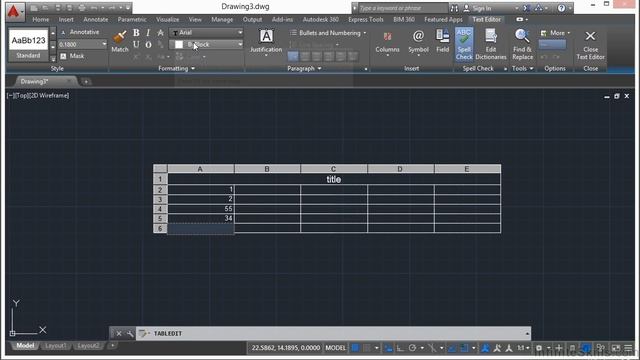Open the Arial font dropdown
This screenshot has width=640, height=360.
[207, 33]
